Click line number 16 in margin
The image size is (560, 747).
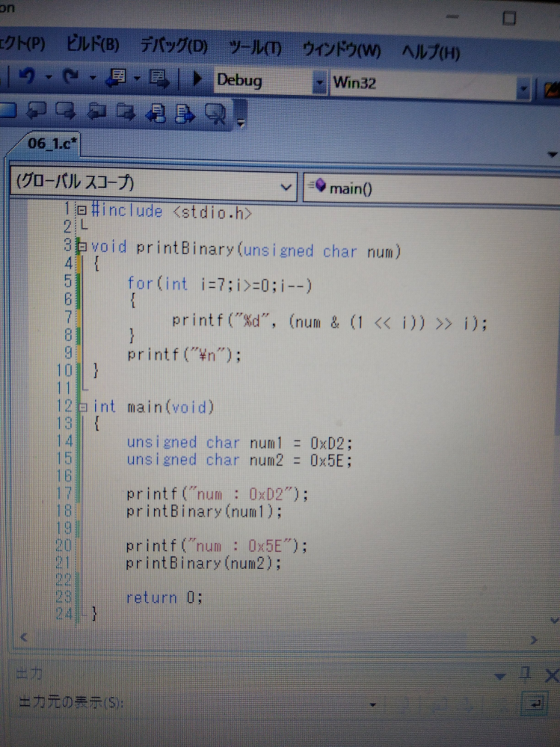click(x=64, y=476)
